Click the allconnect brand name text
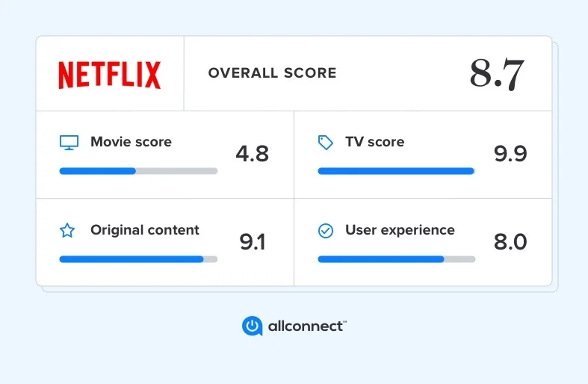This screenshot has width=588, height=384. [305, 326]
